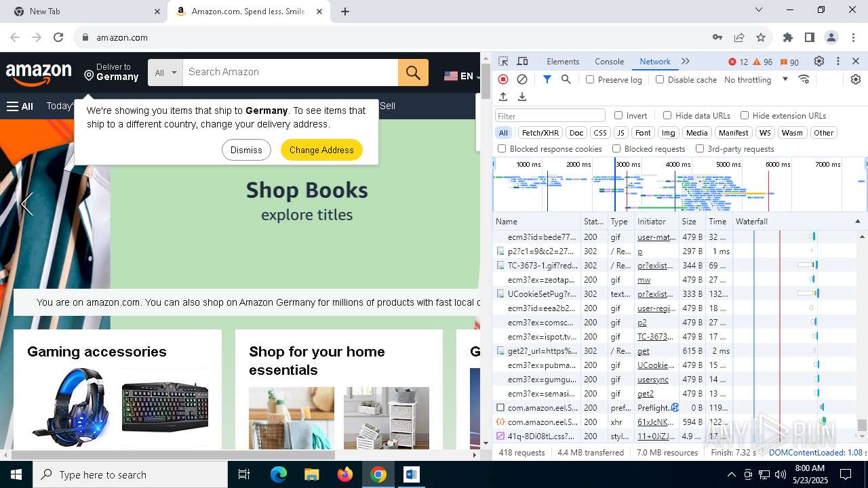868x488 pixels.
Task: Open Chrome side panel icon
Action: click(810, 37)
